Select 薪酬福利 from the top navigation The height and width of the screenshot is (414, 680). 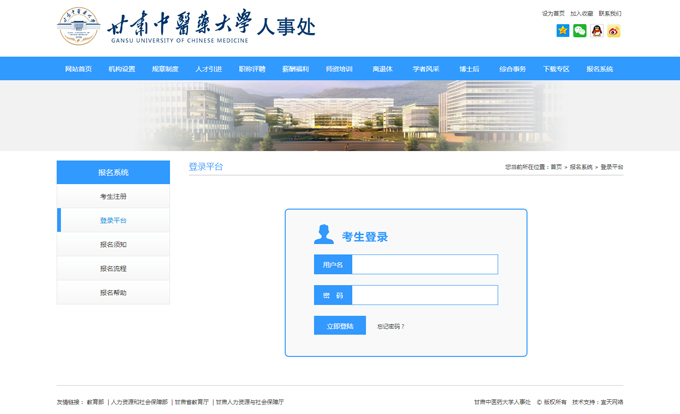point(296,69)
